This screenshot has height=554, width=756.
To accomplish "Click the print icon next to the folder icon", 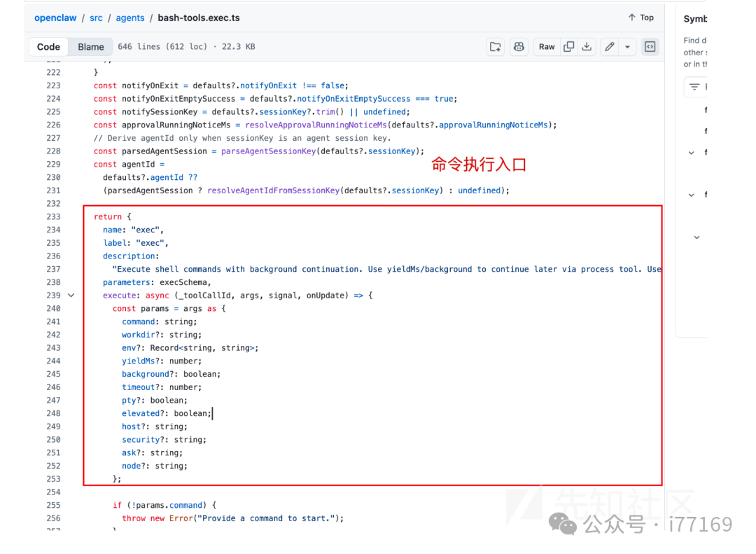I will point(519,46).
